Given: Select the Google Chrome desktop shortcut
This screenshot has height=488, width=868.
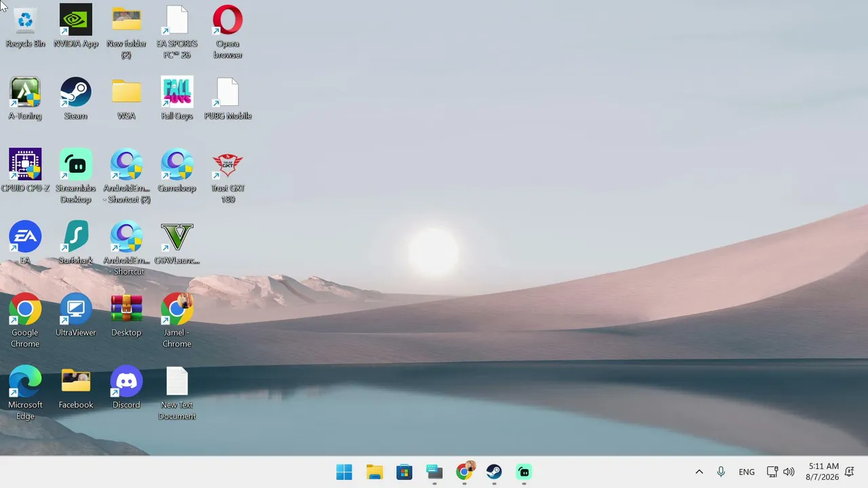Looking at the screenshot, I should [25, 321].
